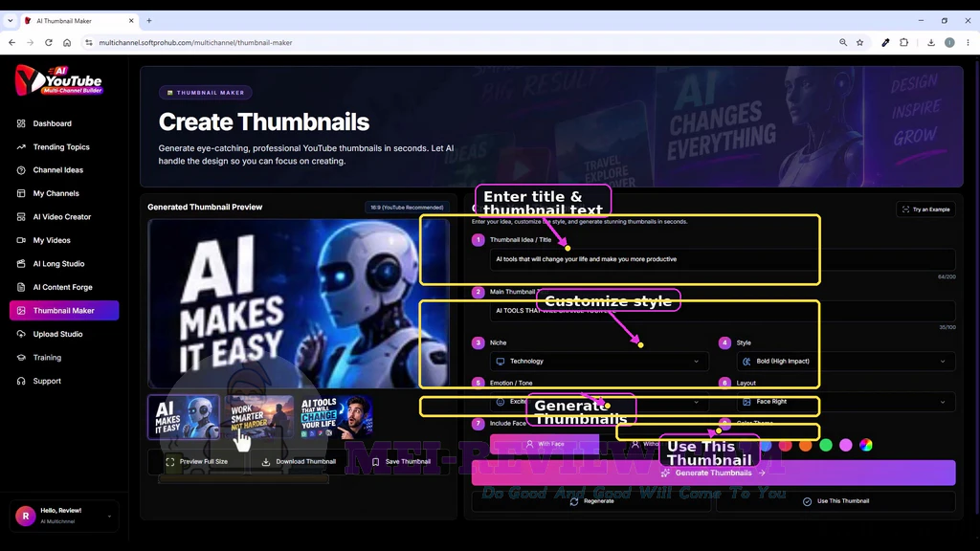Click the Upload Studio cloud icon

click(x=21, y=334)
